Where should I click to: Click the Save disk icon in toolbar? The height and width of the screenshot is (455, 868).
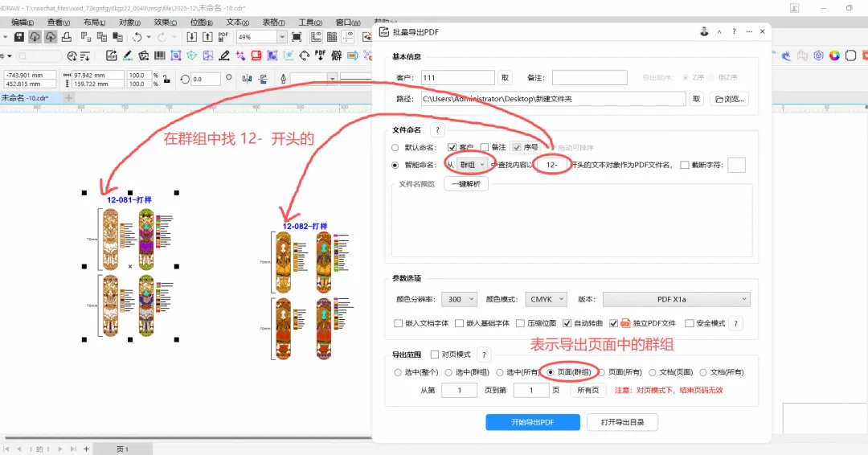[19, 37]
